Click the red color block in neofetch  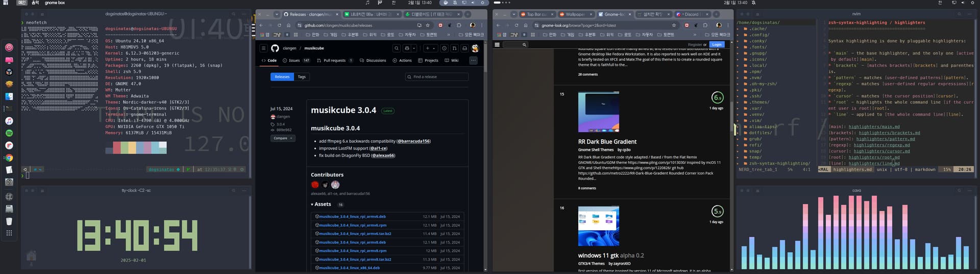pyautogui.click(x=117, y=148)
